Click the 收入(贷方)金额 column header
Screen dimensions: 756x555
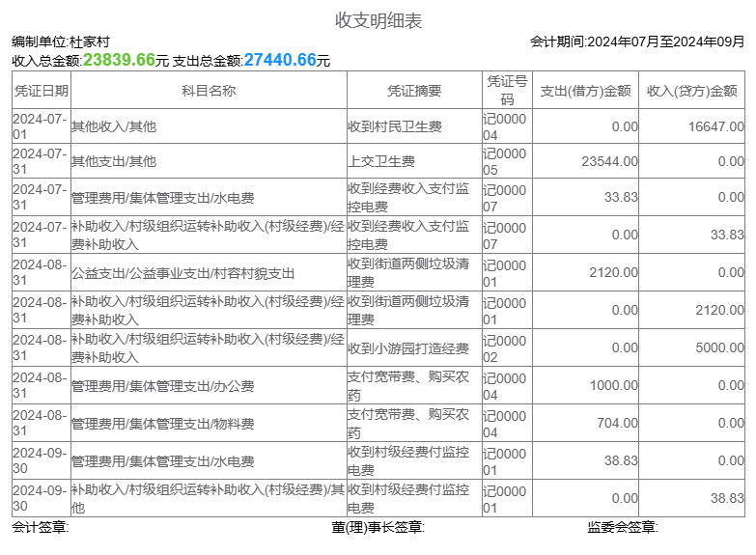(691, 91)
